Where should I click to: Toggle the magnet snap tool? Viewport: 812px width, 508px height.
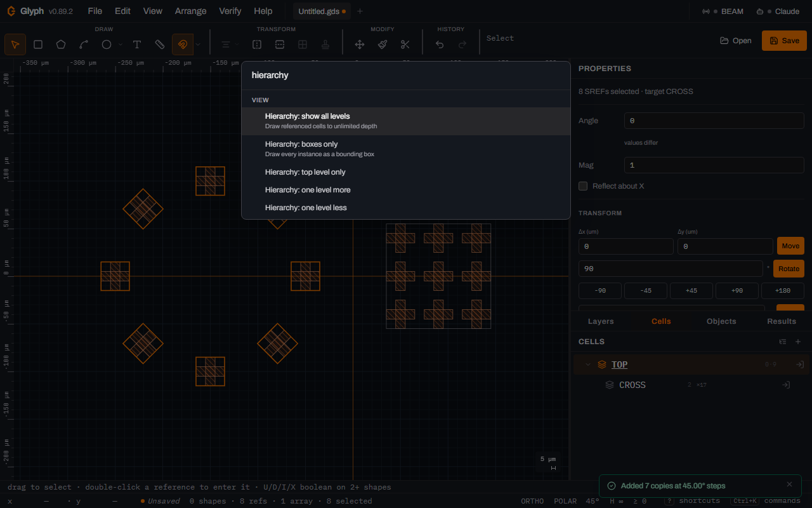click(x=183, y=44)
